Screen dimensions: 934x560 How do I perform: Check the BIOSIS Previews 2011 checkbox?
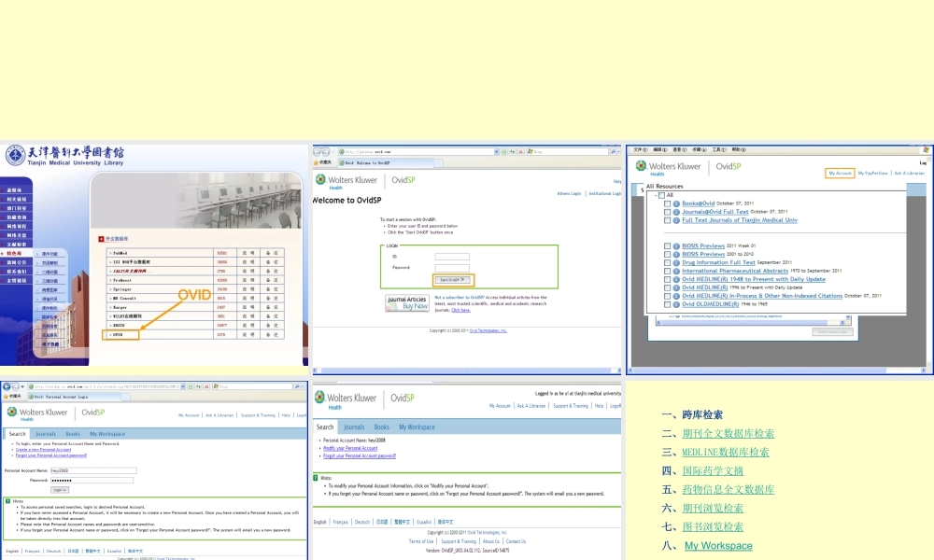667,245
